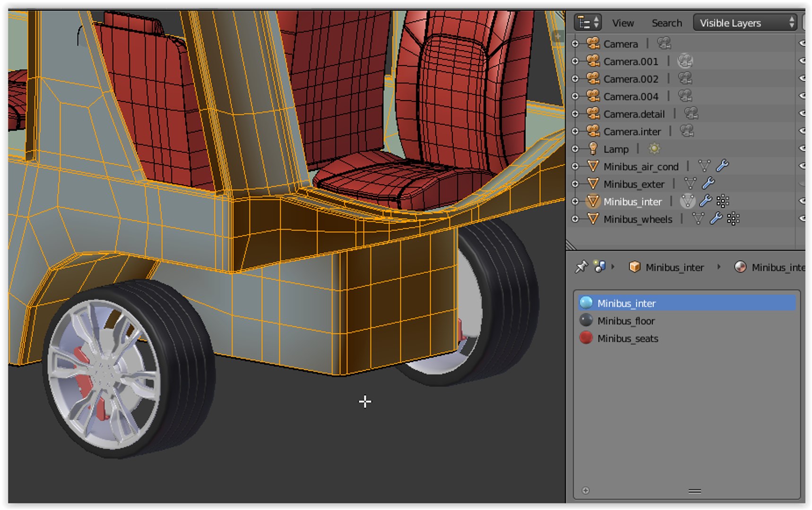Image resolution: width=812 pixels, height=510 pixels.
Task: Click the modifier wrench icon beside Minibus_air_cond
Action: (x=722, y=166)
